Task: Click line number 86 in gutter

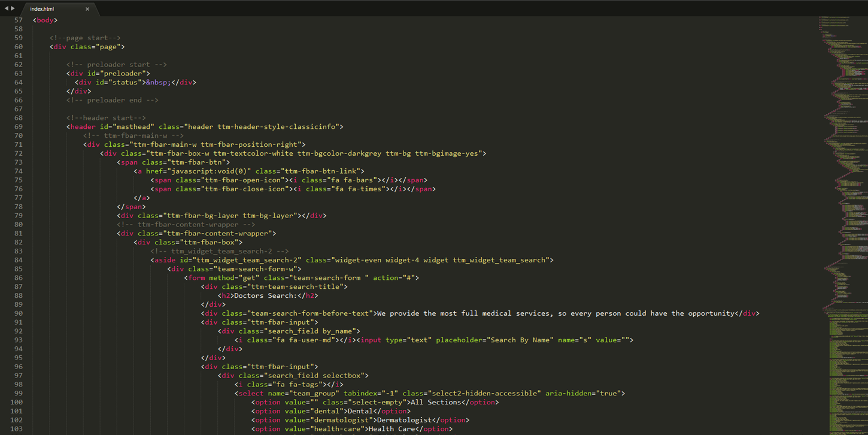Action: pos(18,278)
